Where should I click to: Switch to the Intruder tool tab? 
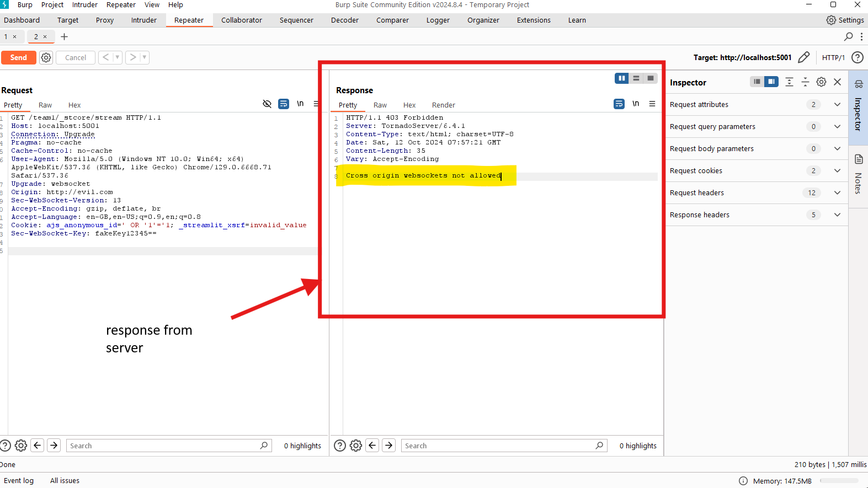pos(144,20)
